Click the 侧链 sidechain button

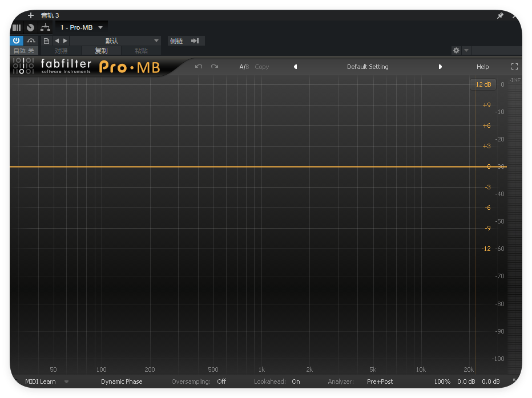[x=176, y=41]
